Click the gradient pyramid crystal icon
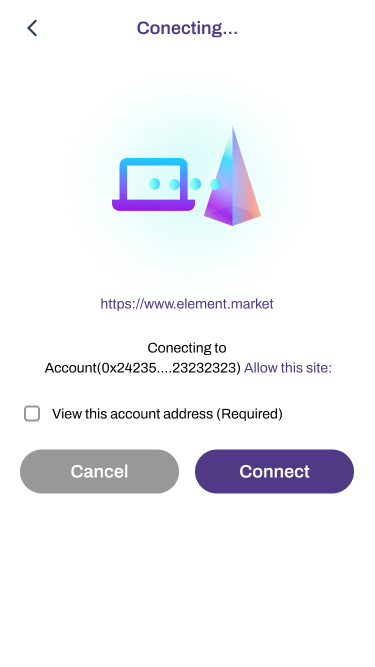Viewport: 375px width, 667px height. (232, 176)
